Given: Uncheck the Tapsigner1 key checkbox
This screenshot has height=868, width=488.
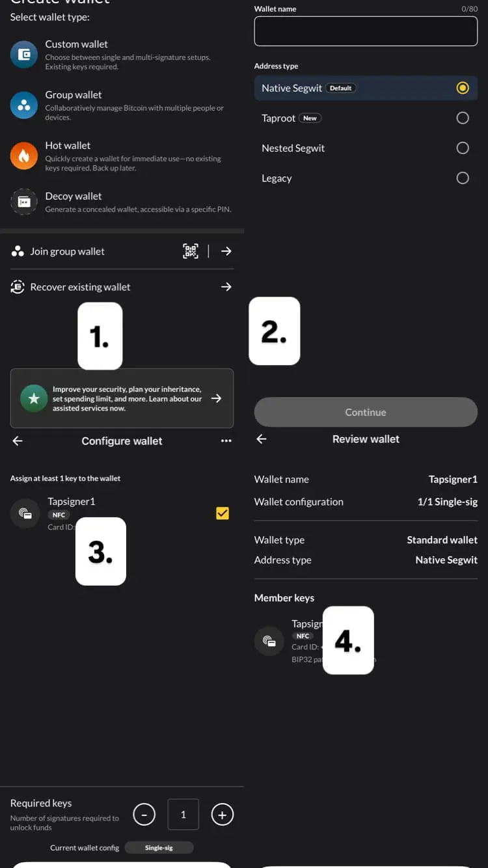Looking at the screenshot, I should (223, 513).
